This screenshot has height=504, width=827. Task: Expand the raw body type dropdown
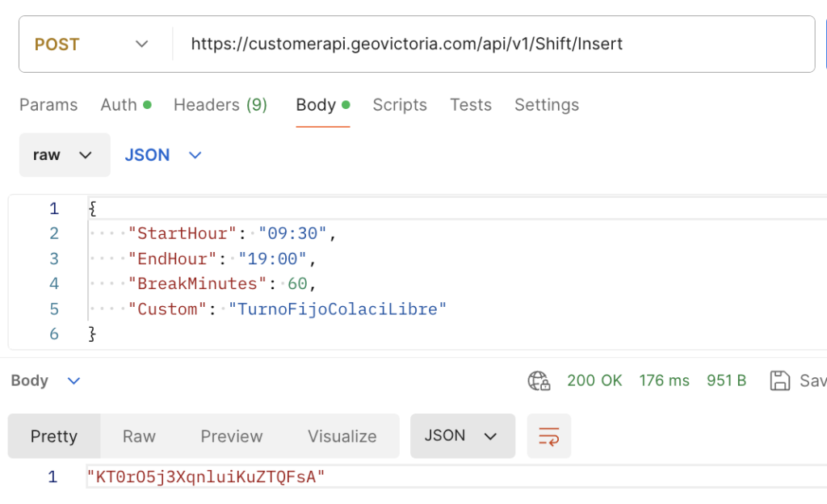(65, 155)
